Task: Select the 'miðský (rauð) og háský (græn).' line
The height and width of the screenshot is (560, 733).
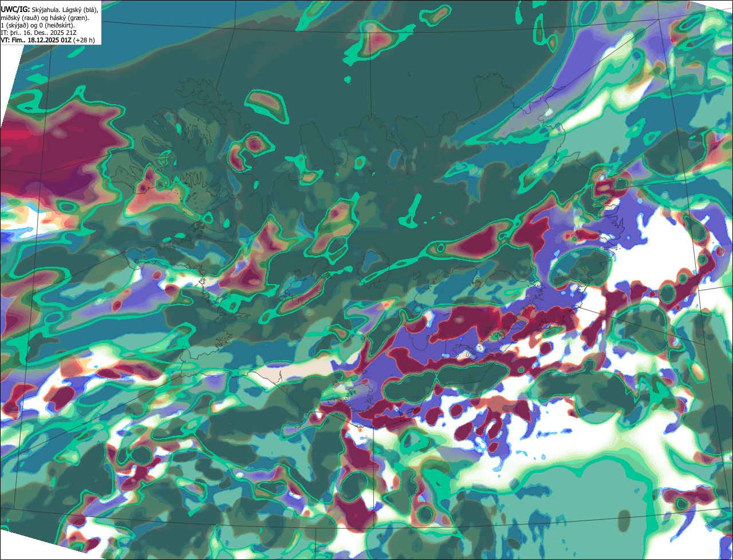Action: (x=45, y=18)
